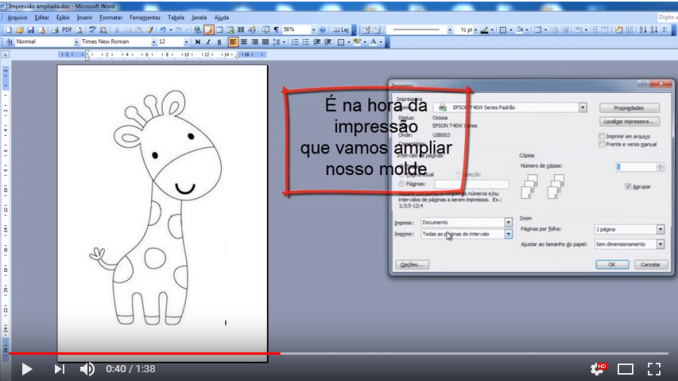The image size is (678, 381).
Task: Click the Justify alignment icon
Action: [265, 42]
